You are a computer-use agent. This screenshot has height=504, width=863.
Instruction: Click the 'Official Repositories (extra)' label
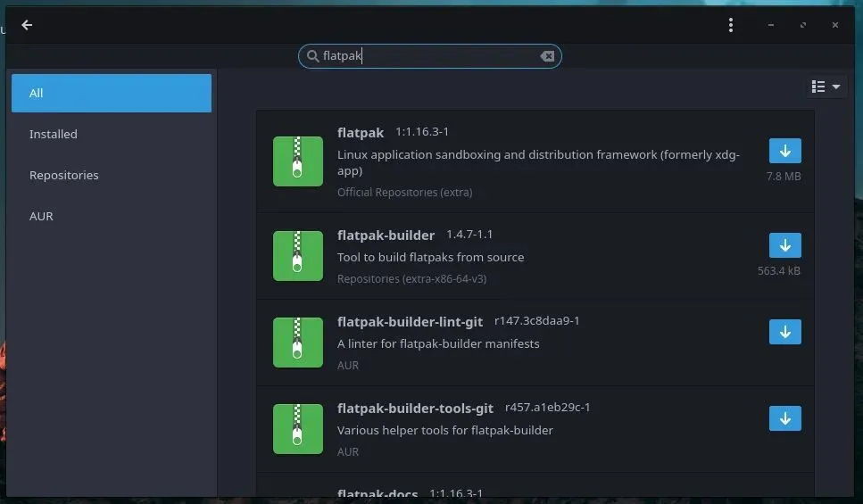(x=404, y=193)
